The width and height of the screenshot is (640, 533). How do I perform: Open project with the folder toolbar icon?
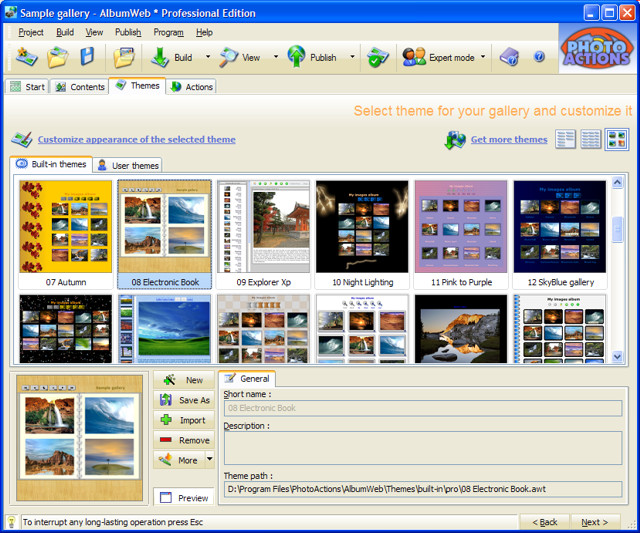pos(57,57)
